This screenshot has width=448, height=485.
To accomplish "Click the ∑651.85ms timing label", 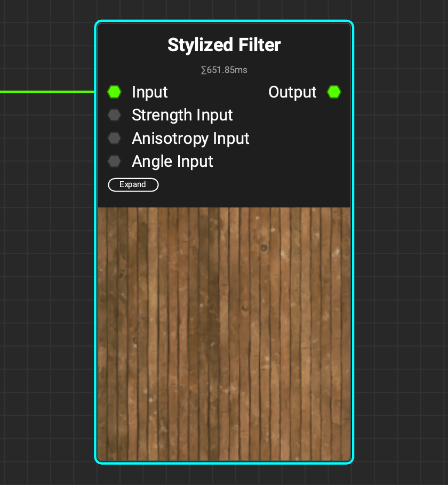I will 224,70.
